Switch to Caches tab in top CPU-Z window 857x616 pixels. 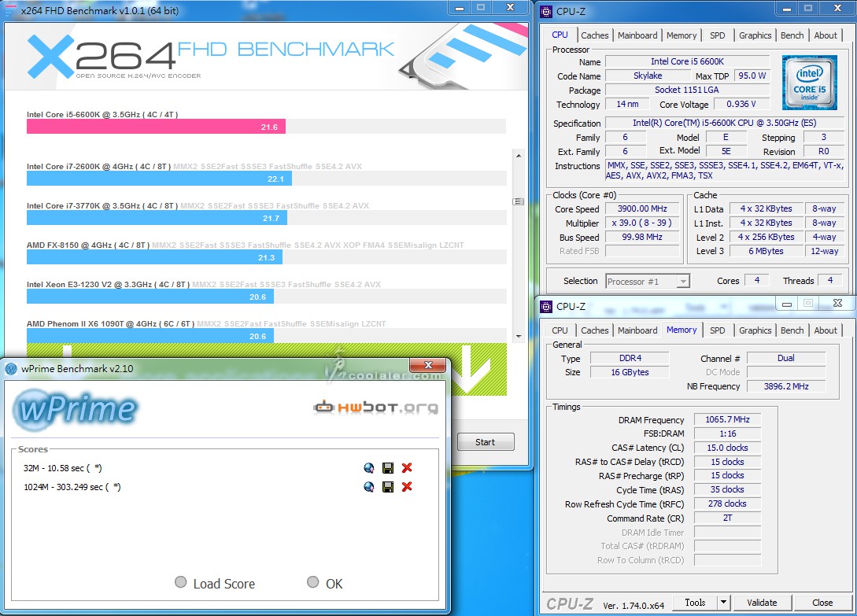click(595, 35)
